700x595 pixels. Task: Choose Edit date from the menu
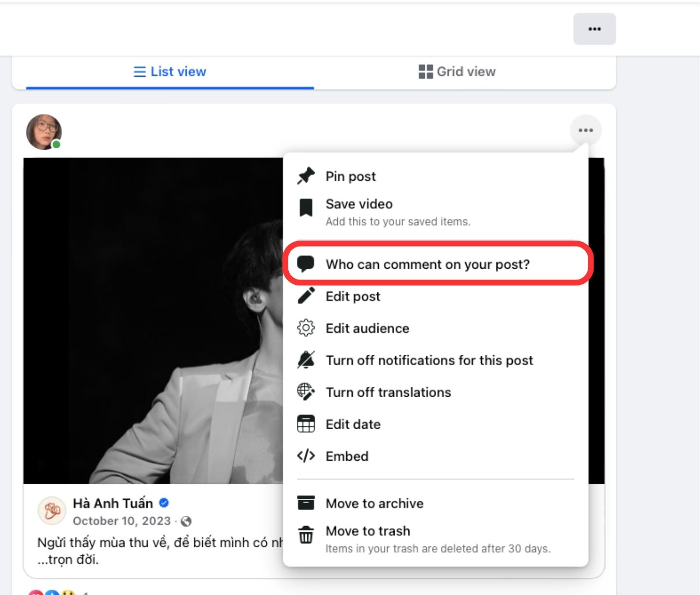(436, 424)
